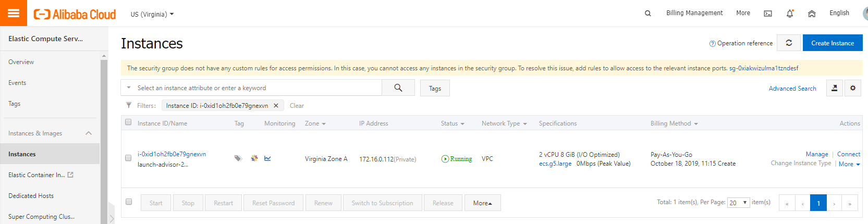
Task: Click the refresh instances button
Action: coord(789,43)
